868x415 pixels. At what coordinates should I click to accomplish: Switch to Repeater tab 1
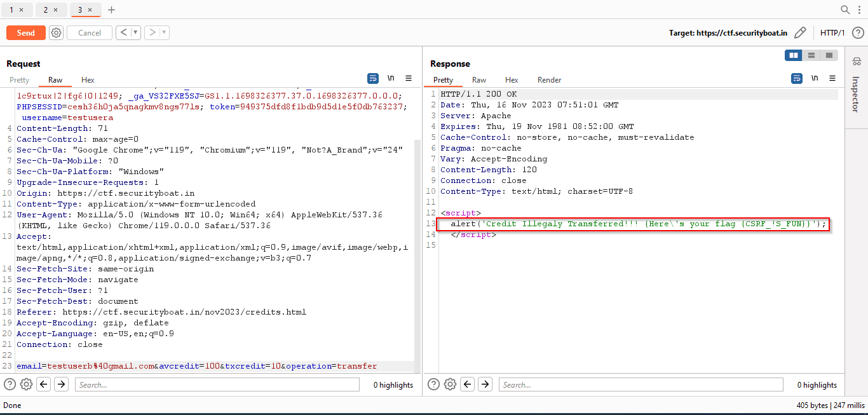[11, 10]
